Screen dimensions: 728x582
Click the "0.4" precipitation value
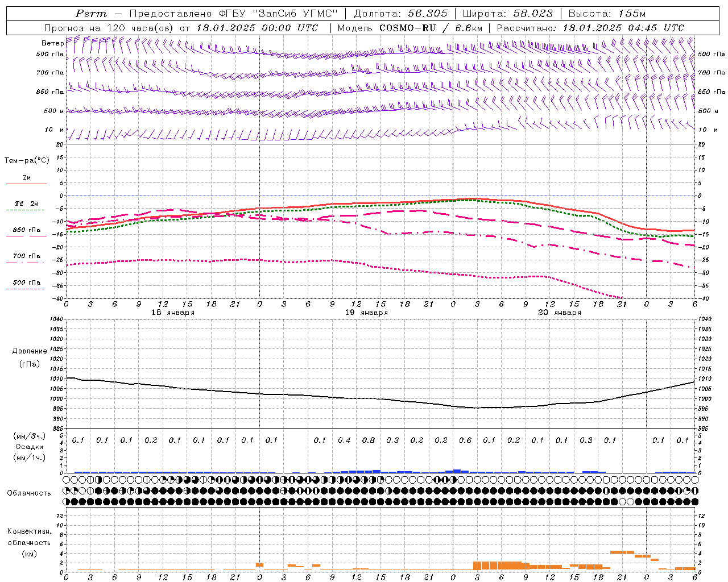[x=344, y=440]
